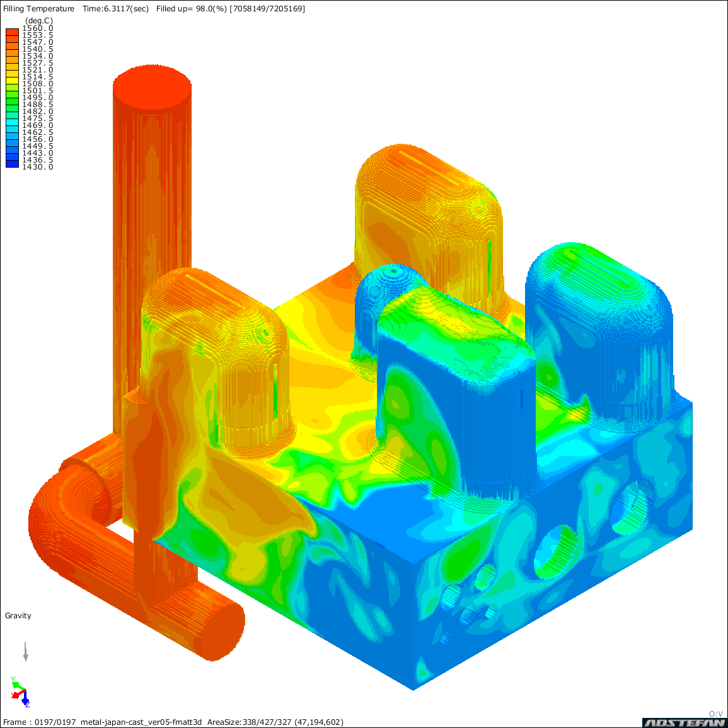Choose the cyan 1469.0 legend swatch
The height and width of the screenshot is (728, 728).
(x=12, y=125)
